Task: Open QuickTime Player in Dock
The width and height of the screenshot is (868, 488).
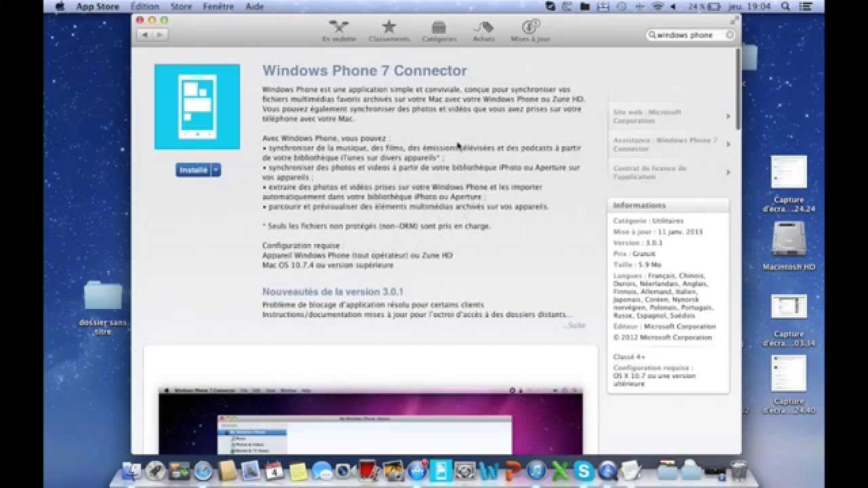Action: click(x=607, y=471)
